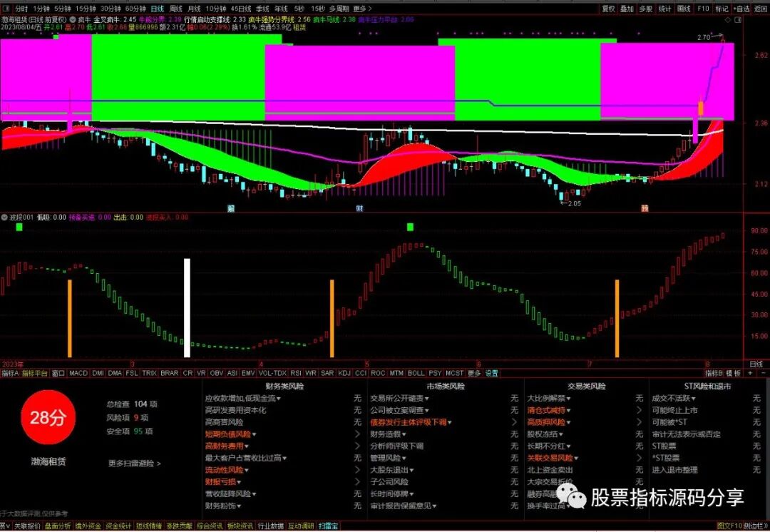Image resolution: width=770 pixels, height=532 pixels.
Task: Select the 分时 intraday period
Action: 21,9
